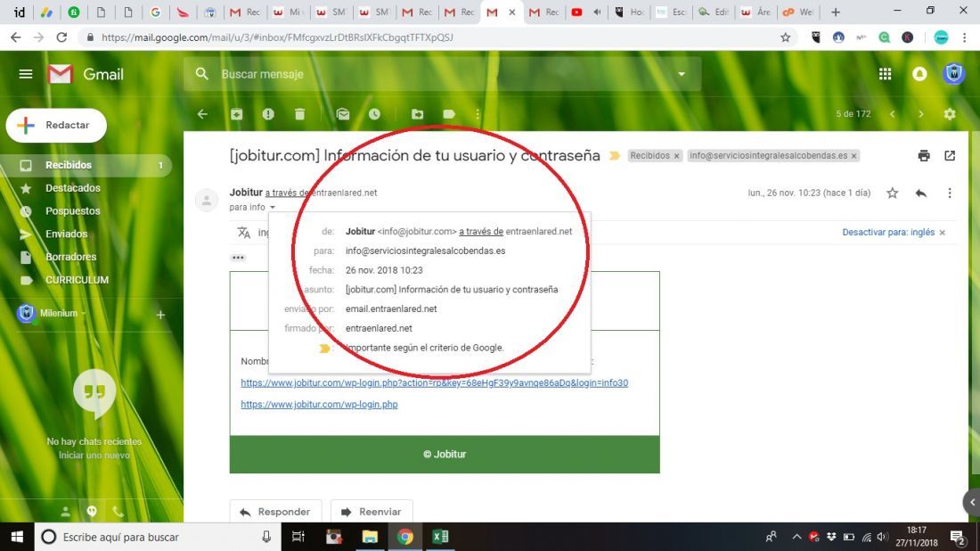Viewport: 980px width, 551px height.
Task: Go to the older message with the right chevron
Action: (920, 114)
